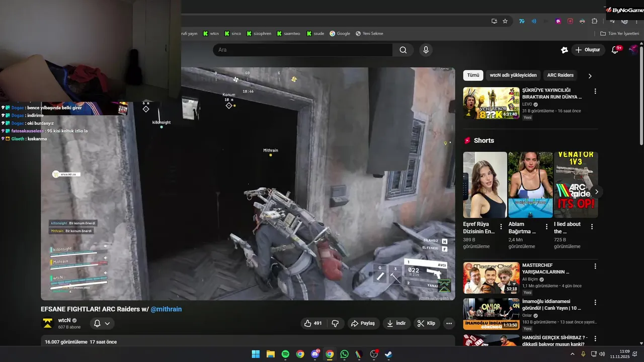The height and width of the screenshot is (362, 644).
Task: Open options for Ablam Bağırtma short
Action: click(546, 227)
